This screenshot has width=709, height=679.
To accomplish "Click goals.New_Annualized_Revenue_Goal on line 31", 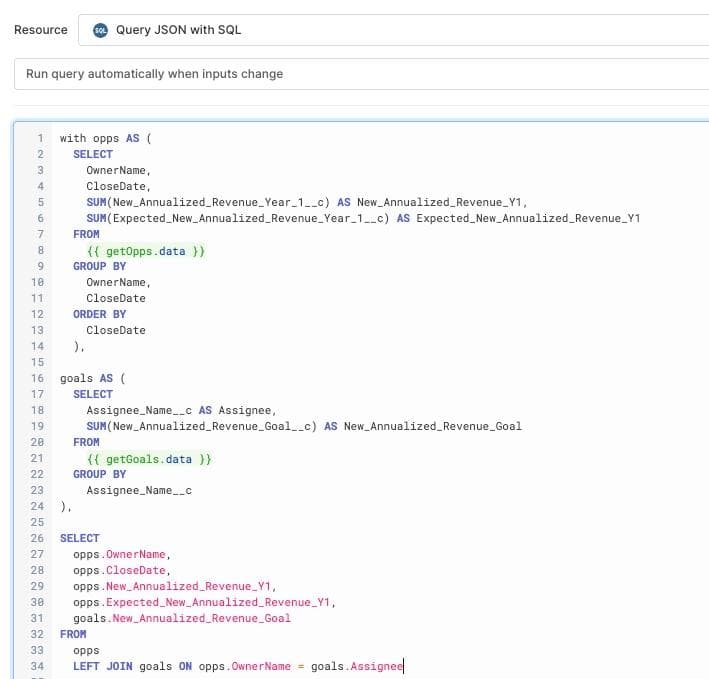I will (182, 618).
